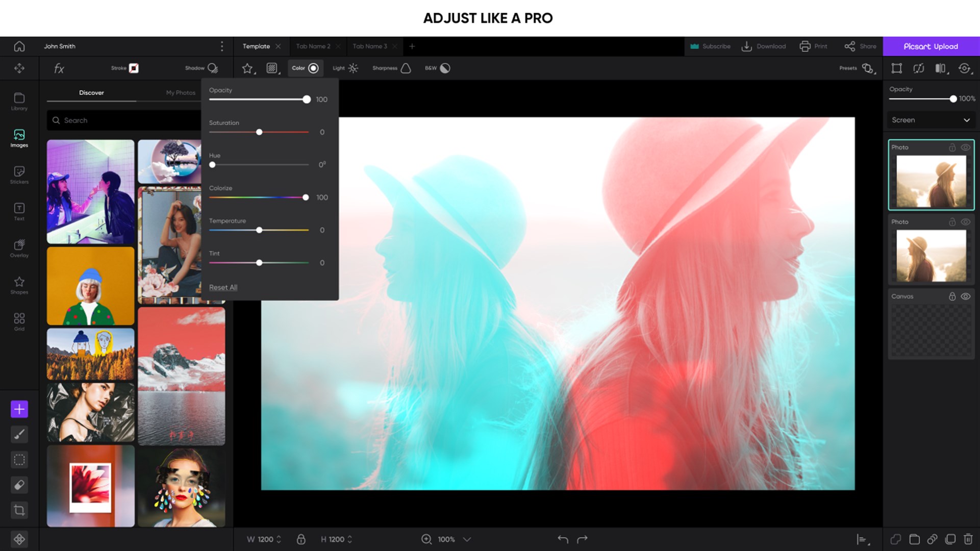The height and width of the screenshot is (551, 980).
Task: Expand the zoom level dropdown near 100%
Action: coord(466,539)
